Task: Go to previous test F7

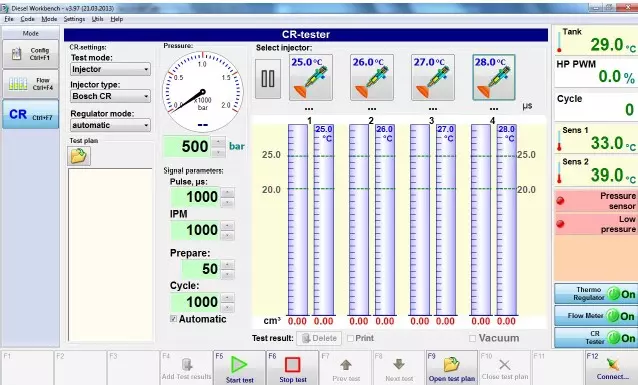Action: (x=346, y=368)
